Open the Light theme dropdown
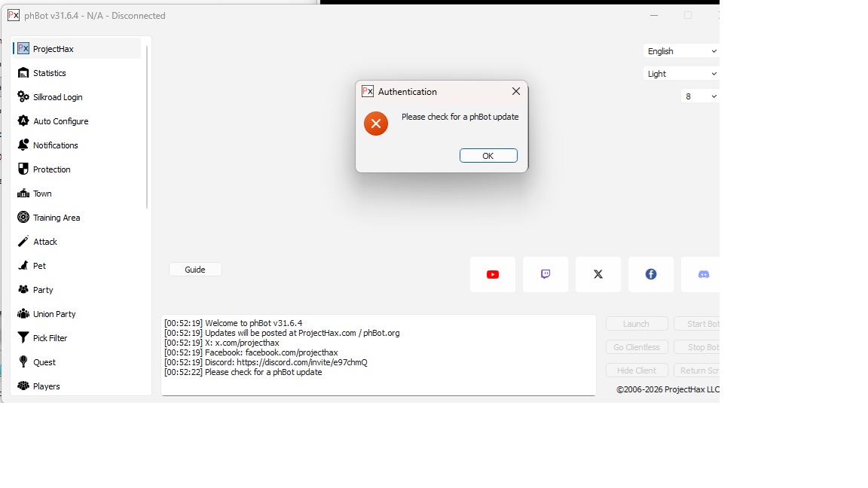The width and height of the screenshot is (868, 488). tap(681, 74)
